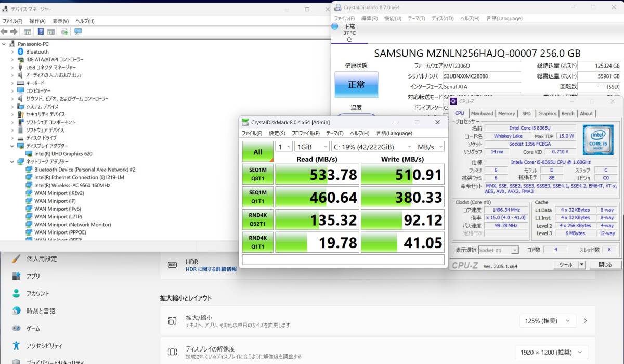Click the update driver icon in Device Manager toolbar
The width and height of the screenshot is (624, 364).
pos(64,32)
